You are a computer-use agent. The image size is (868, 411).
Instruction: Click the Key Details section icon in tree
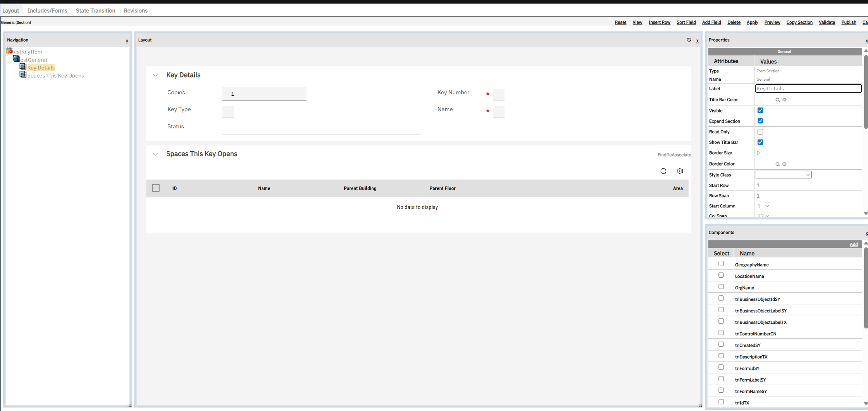pyautogui.click(x=23, y=67)
